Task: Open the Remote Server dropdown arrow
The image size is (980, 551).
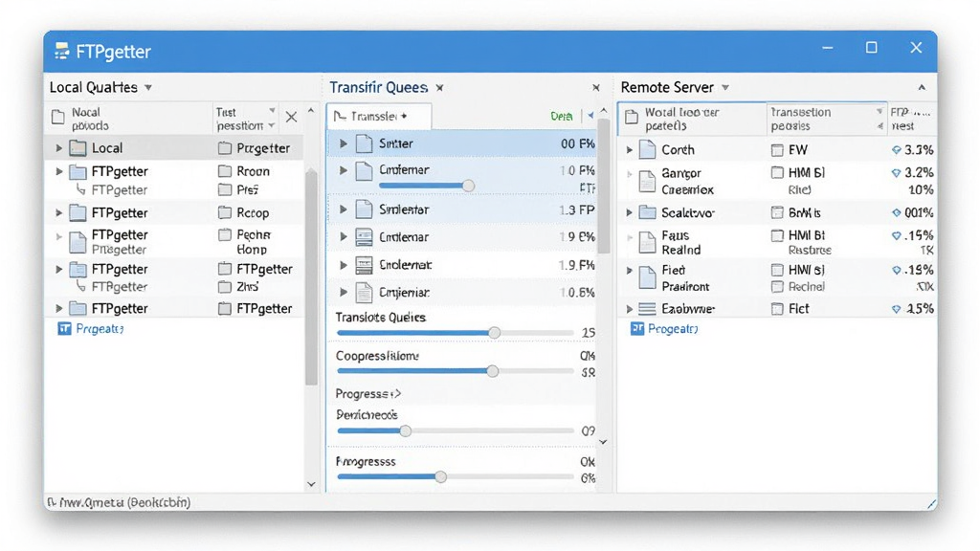Action: (x=725, y=87)
